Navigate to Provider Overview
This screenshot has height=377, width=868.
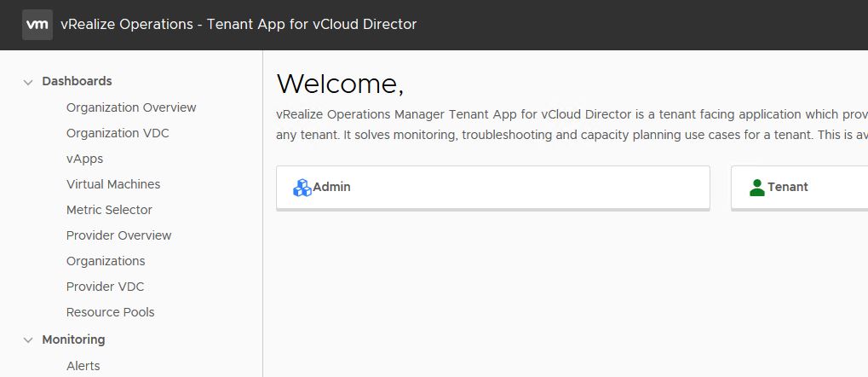tap(118, 235)
